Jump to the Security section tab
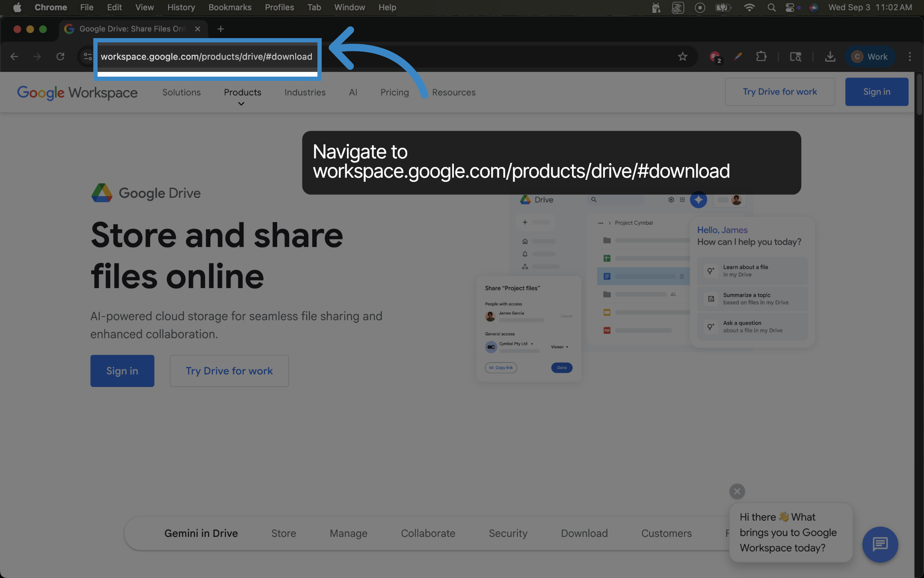The height and width of the screenshot is (578, 924). tap(508, 533)
